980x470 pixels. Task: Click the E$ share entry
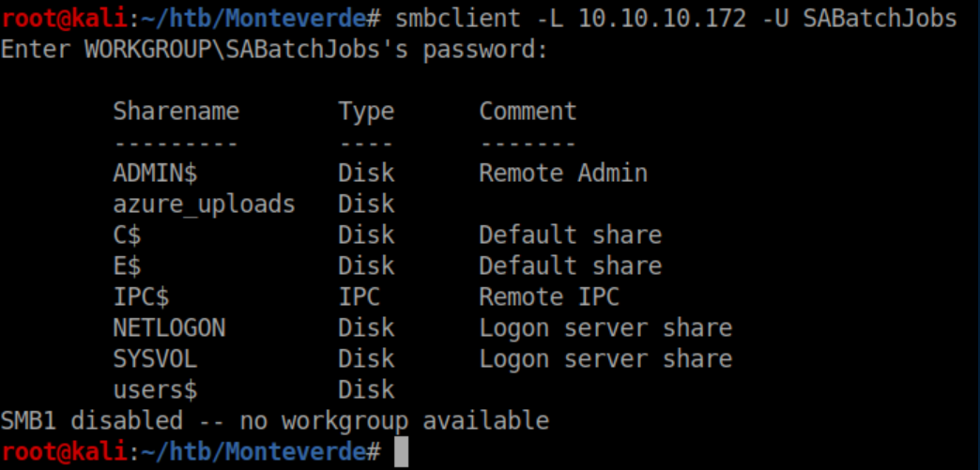click(127, 266)
